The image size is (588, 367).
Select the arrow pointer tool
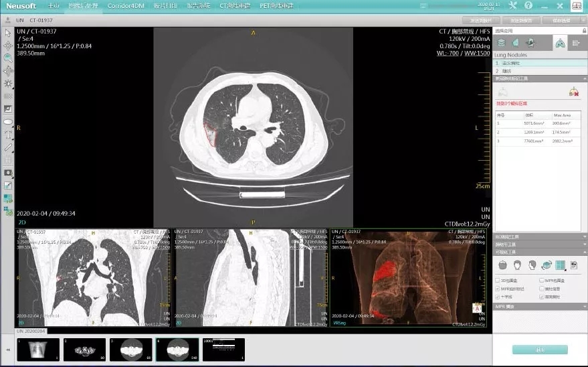tap(8, 33)
